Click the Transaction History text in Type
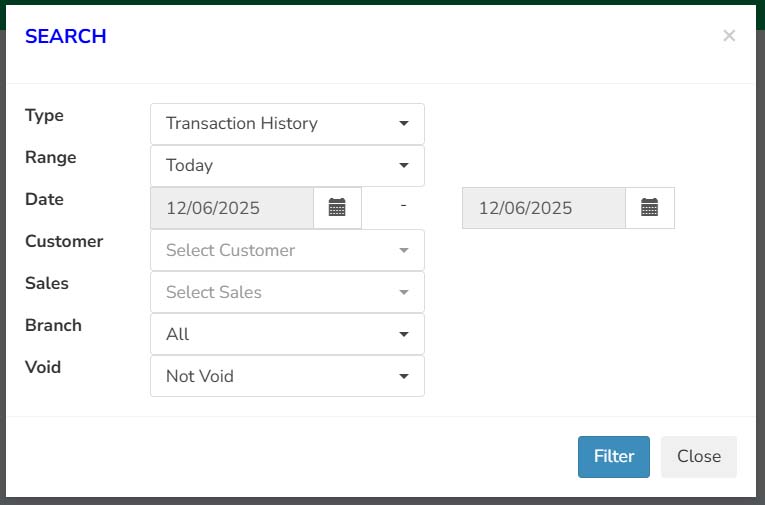The image size is (765, 505). 242,123
